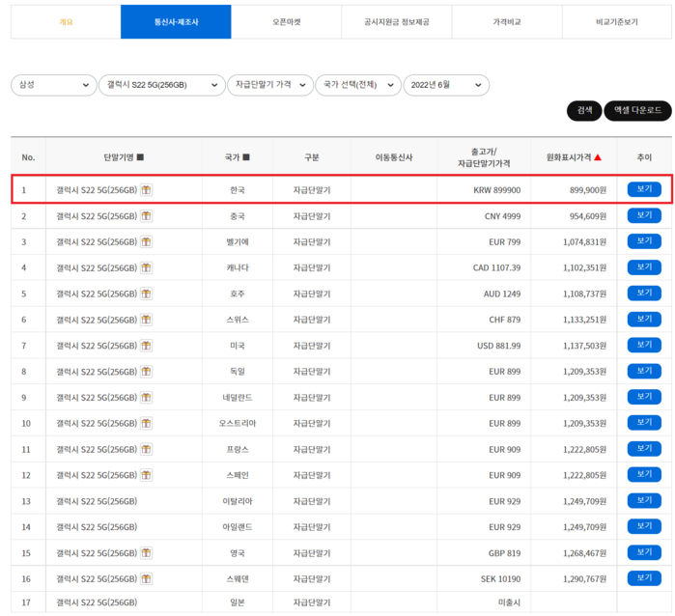This screenshot has height=616, width=675.
Task: Click gift icon in the 캐나다 row
Action: pyautogui.click(x=147, y=267)
